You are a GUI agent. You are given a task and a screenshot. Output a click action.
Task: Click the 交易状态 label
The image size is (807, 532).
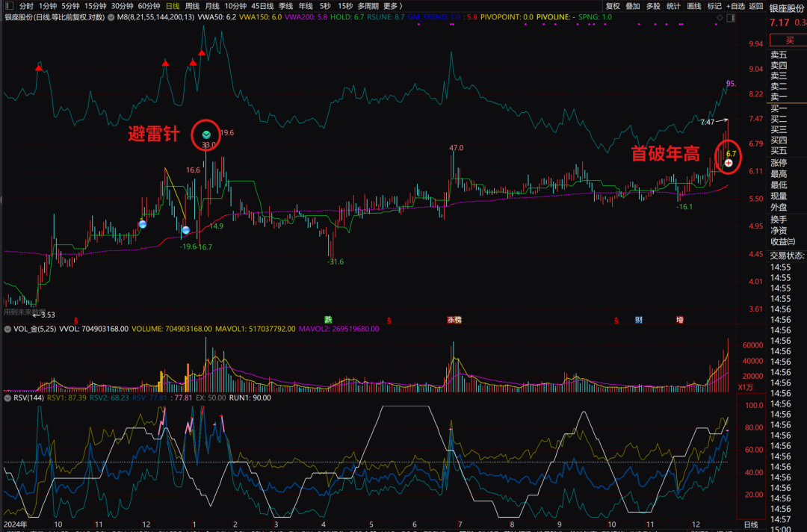(x=787, y=256)
